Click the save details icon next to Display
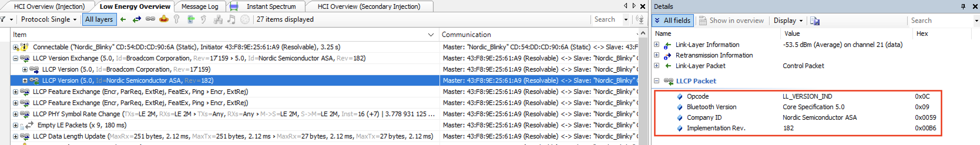 tap(815, 21)
